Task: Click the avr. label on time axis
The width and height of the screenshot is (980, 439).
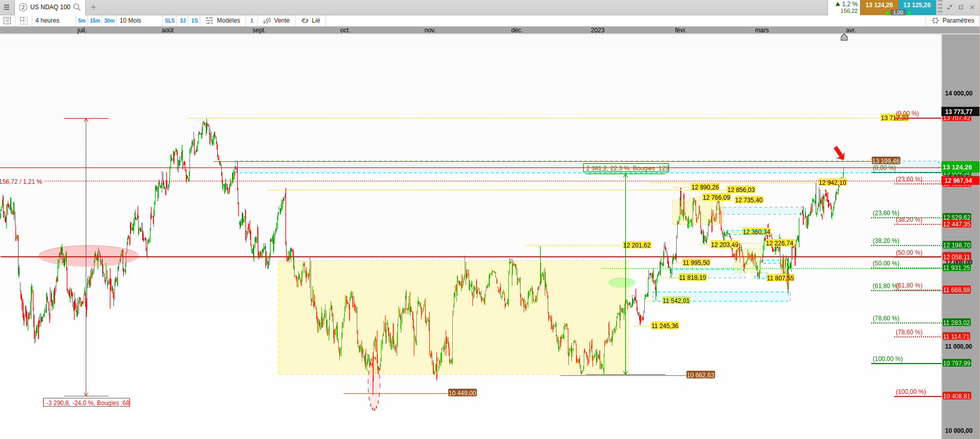Action: point(851,30)
